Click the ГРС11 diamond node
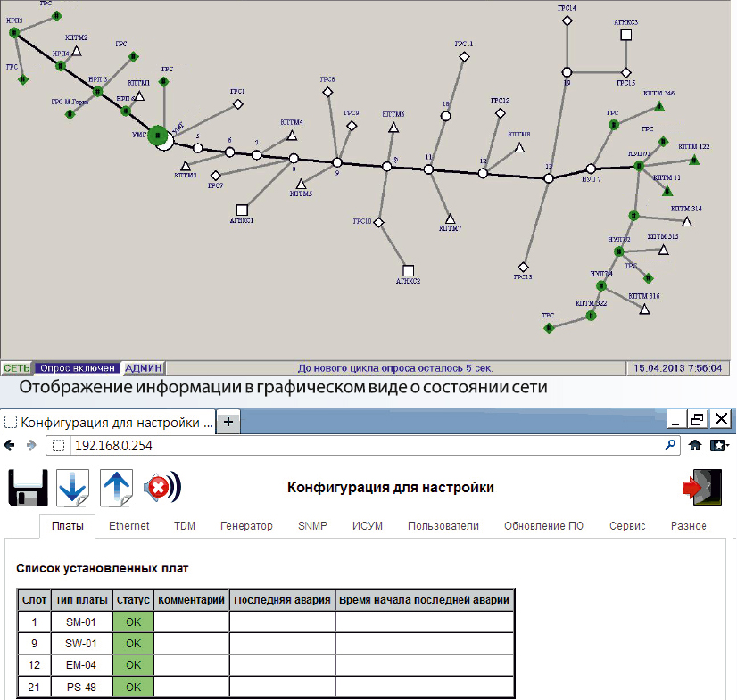The width and height of the screenshot is (737, 700). [x=464, y=57]
